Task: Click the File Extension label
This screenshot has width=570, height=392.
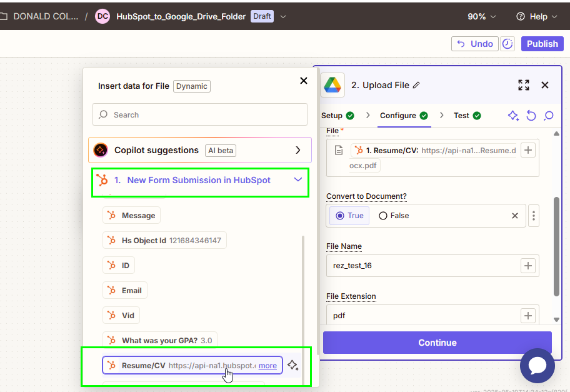Action: coord(351,296)
